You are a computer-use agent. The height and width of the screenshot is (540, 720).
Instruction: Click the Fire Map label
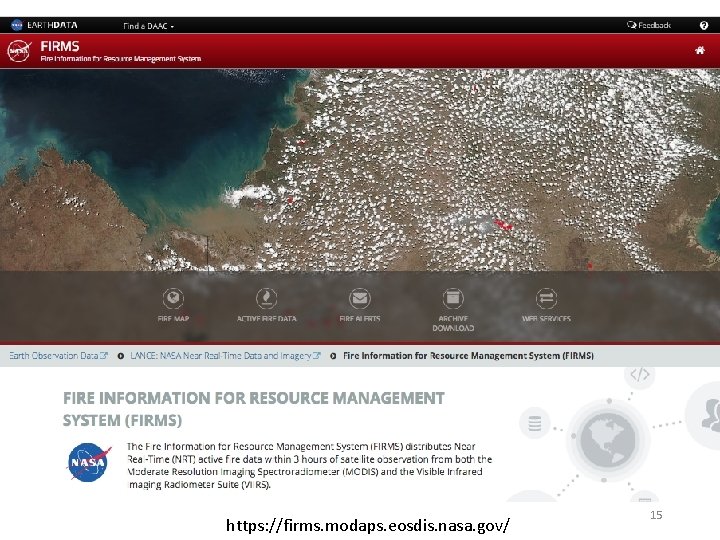pyautogui.click(x=173, y=319)
